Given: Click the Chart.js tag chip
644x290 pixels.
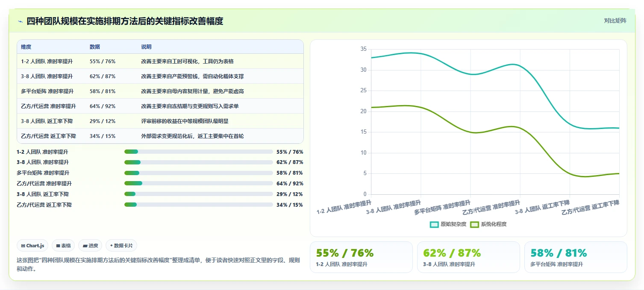Looking at the screenshot, I should tap(32, 246).
